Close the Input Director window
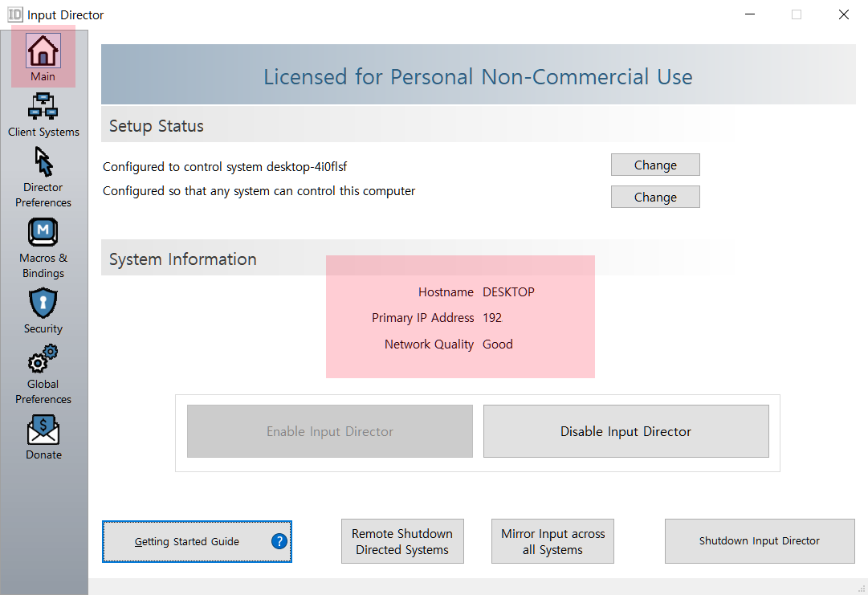 tap(844, 14)
